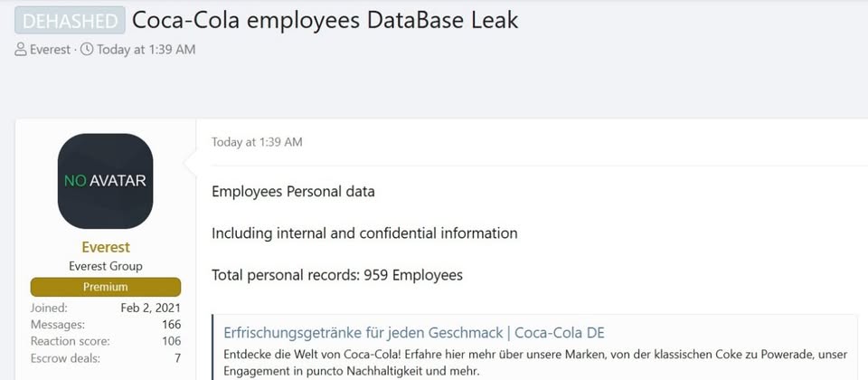Viewport: 868px width, 380px height.
Task: Click the Messages count 166
Action: [172, 325]
